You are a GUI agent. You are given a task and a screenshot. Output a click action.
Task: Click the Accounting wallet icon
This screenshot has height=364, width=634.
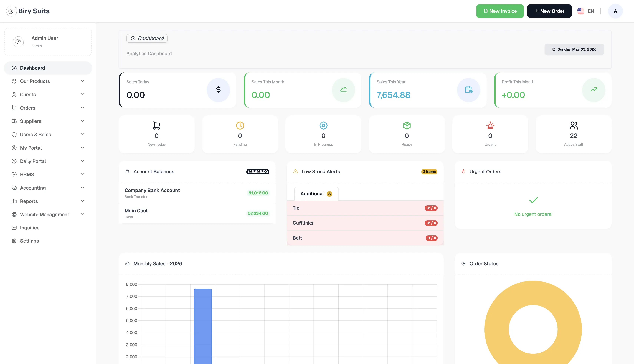click(x=14, y=188)
